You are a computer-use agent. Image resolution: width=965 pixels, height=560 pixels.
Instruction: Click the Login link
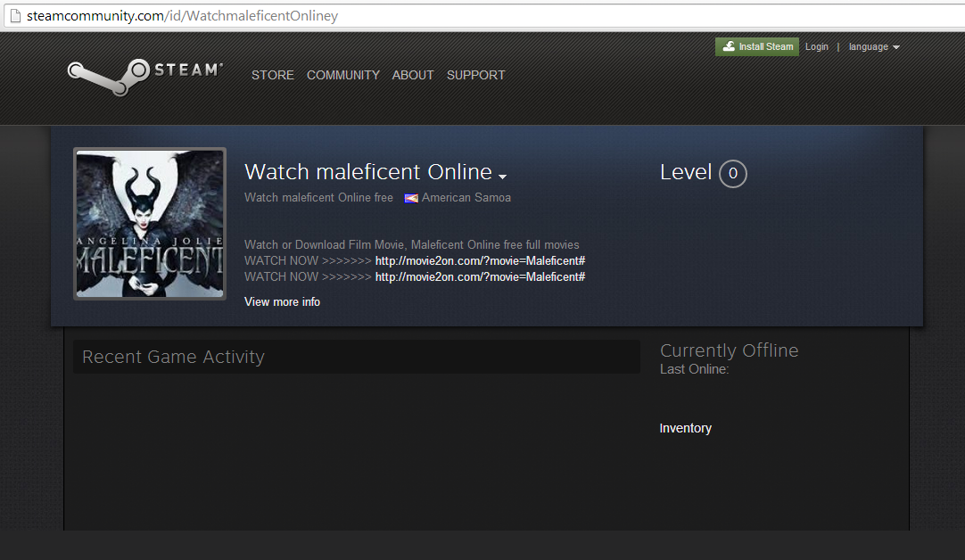pos(817,46)
